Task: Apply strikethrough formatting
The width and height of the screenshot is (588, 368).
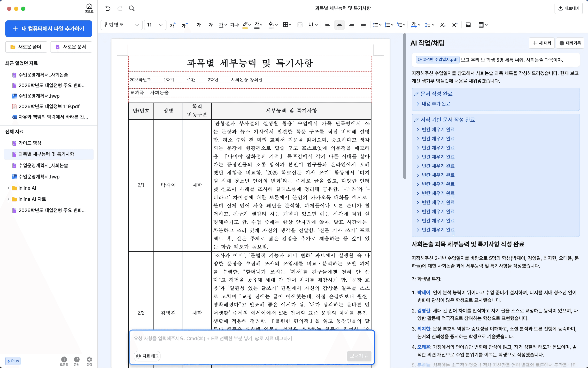Action: pos(234,25)
